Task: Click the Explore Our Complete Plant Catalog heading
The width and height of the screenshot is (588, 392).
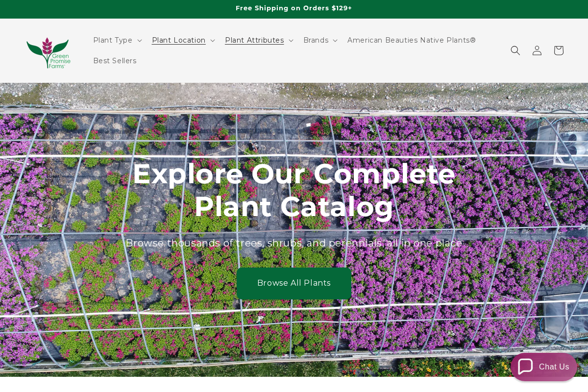Action: click(294, 190)
